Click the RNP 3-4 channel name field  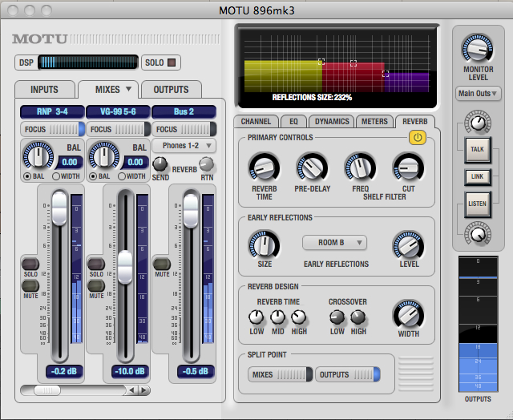point(52,112)
